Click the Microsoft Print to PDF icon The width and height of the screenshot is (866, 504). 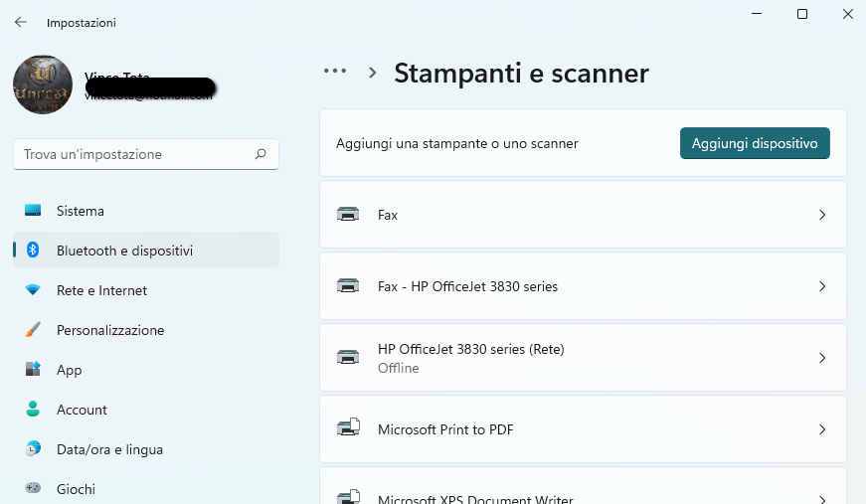point(348,427)
